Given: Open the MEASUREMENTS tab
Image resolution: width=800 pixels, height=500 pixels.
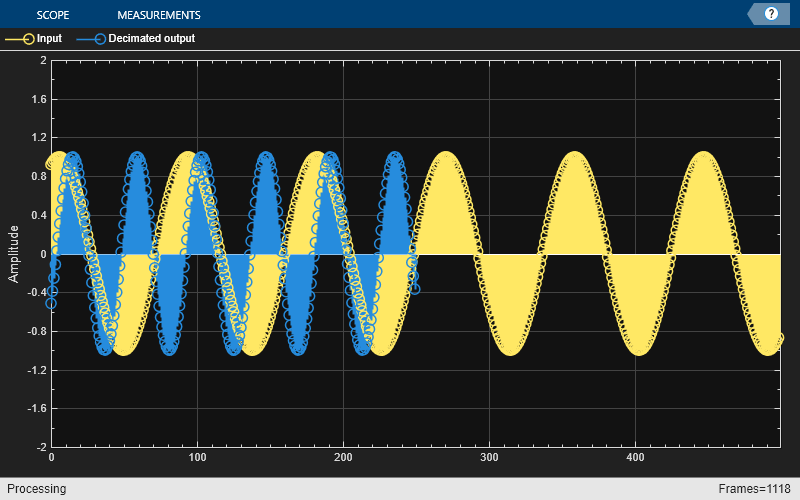Looking at the screenshot, I should point(158,15).
